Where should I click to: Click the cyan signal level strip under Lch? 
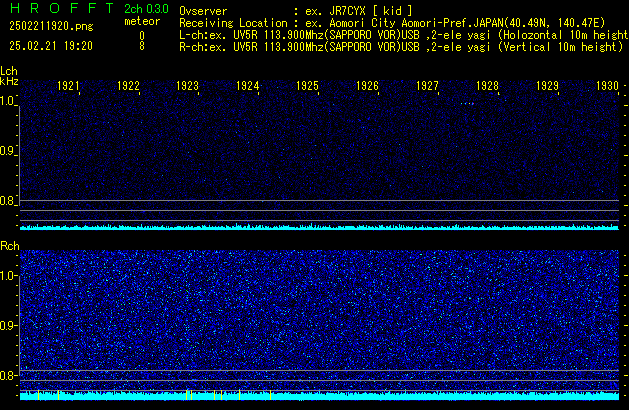click(319, 227)
